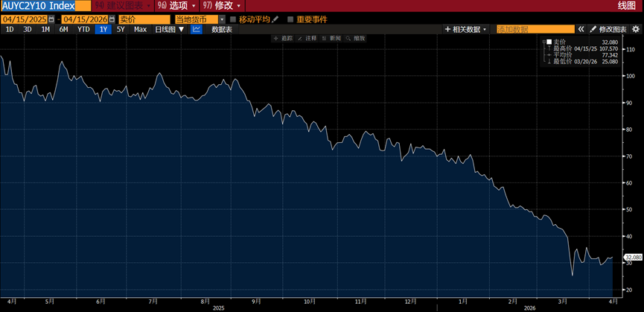Click the end date field 04/15/2026
644x312 pixels.
[x=85, y=19]
